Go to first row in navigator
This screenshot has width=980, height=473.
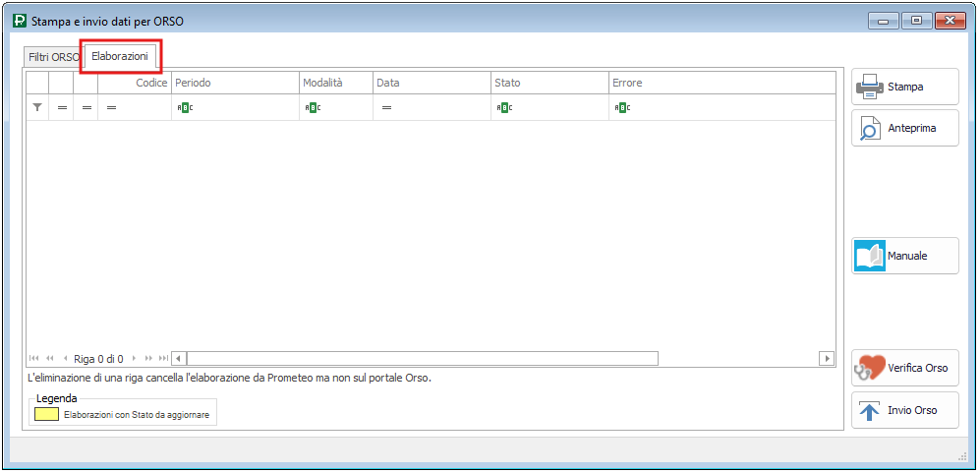click(x=34, y=359)
